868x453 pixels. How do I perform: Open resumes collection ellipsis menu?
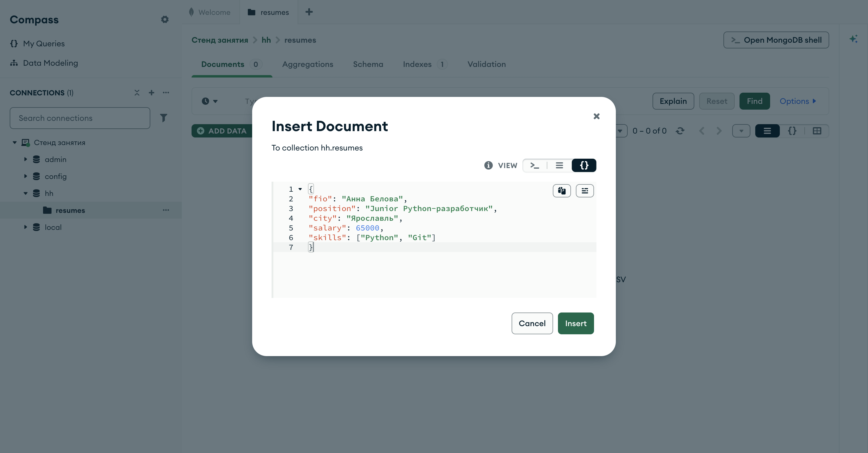coord(166,210)
